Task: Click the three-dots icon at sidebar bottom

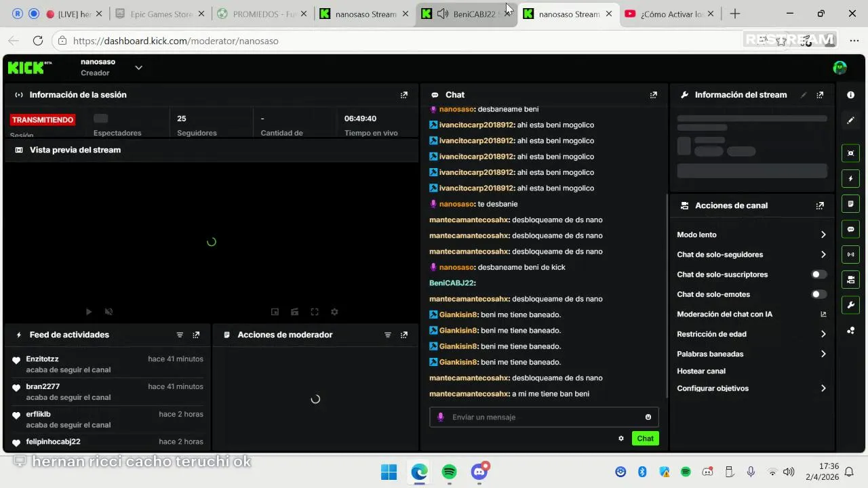Action: pyautogui.click(x=851, y=330)
